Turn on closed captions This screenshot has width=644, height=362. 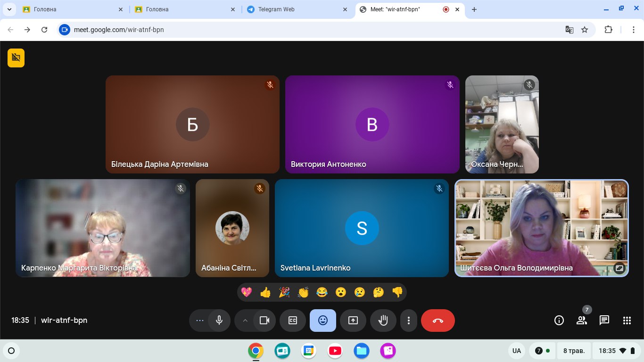pos(293,321)
